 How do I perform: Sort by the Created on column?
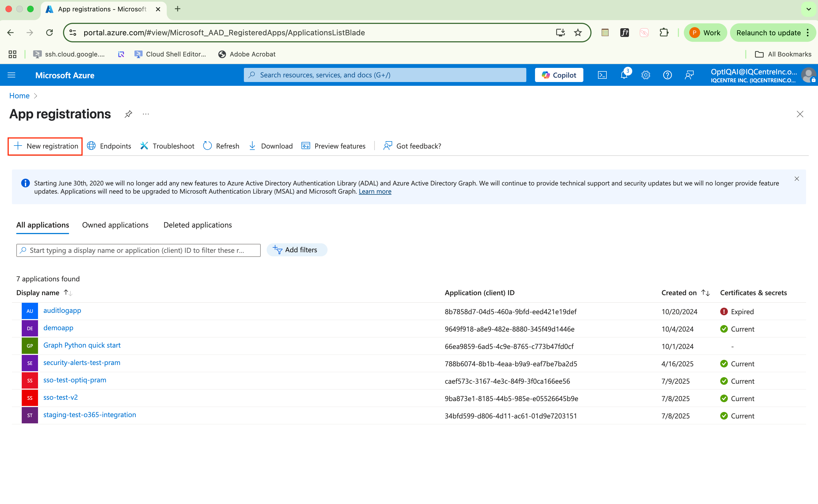686,293
